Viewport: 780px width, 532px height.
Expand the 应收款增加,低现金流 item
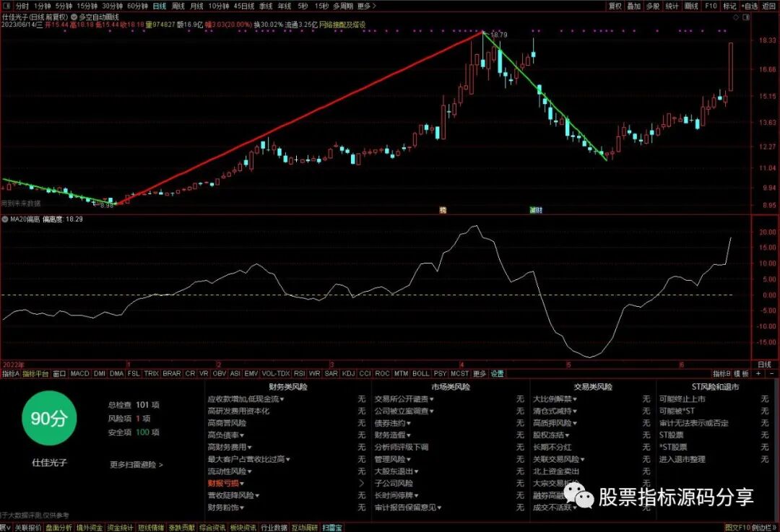coord(246,398)
